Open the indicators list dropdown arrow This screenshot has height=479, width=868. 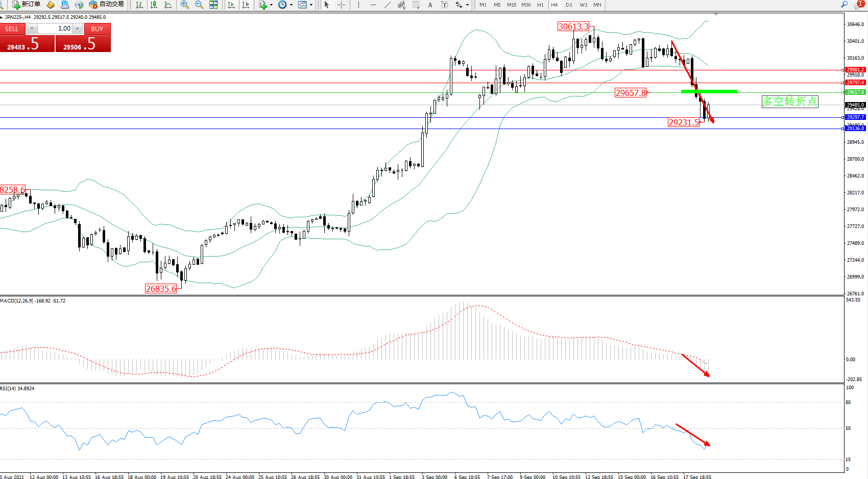271,5
